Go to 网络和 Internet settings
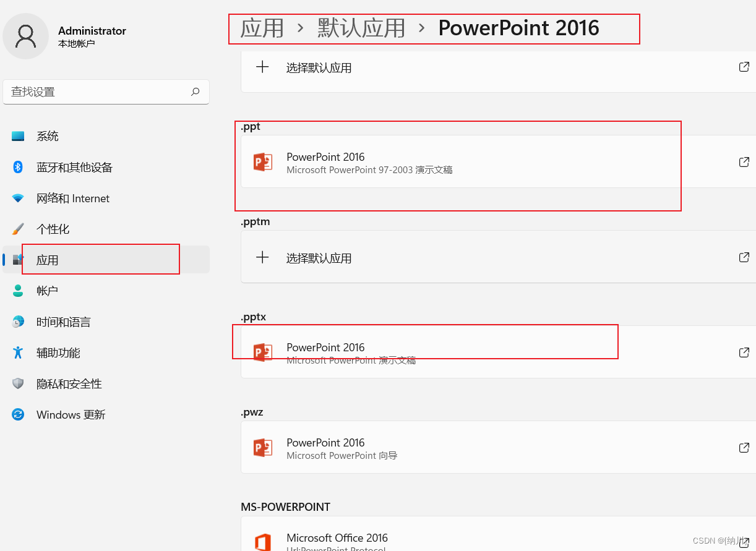The image size is (756, 551). pos(106,198)
